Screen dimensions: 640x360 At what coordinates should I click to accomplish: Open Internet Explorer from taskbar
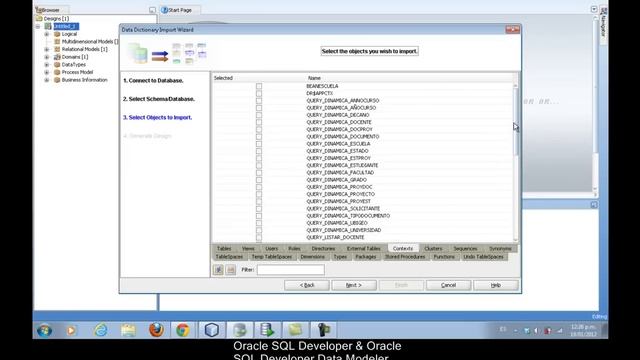coord(100,330)
